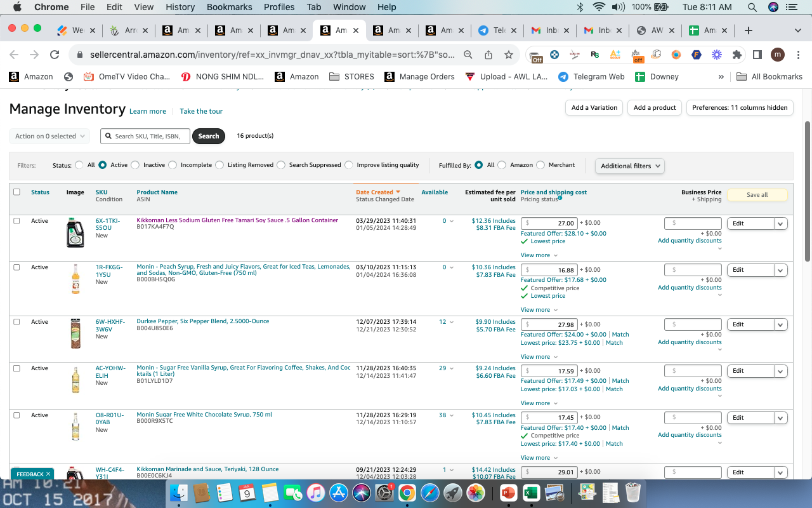Click the Add a Variation button
The height and width of the screenshot is (508, 812).
point(594,108)
